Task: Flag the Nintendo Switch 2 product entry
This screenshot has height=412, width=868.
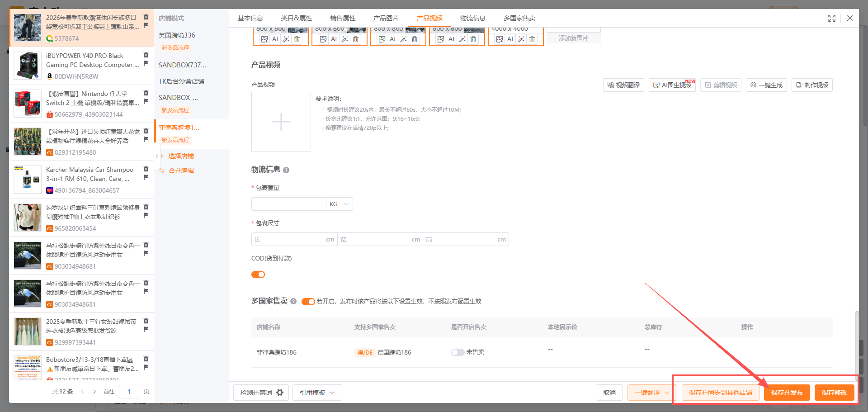Action: [x=146, y=101]
